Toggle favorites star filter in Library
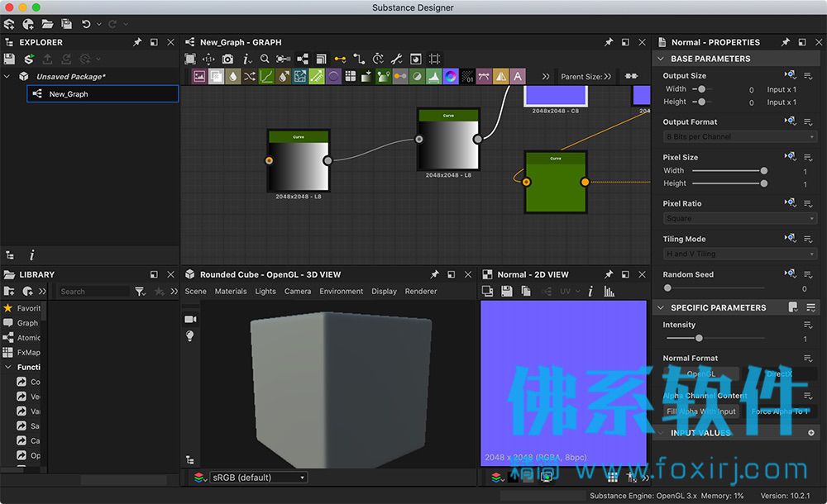 [x=159, y=291]
